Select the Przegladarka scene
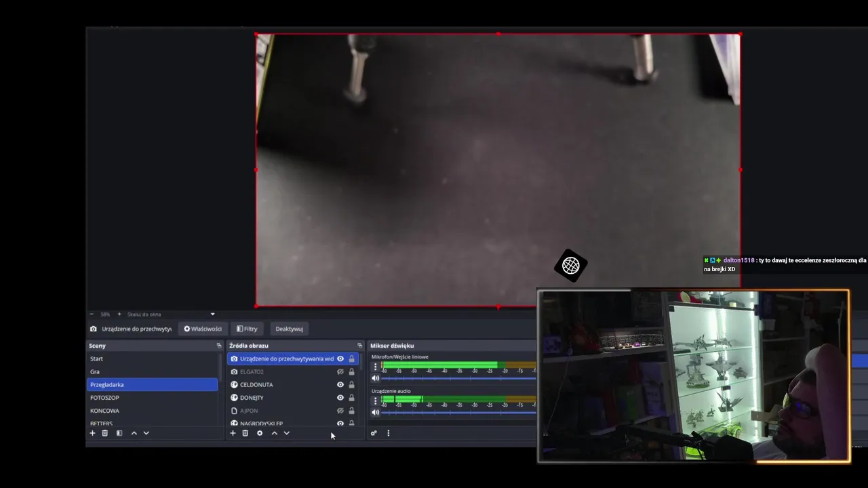868x488 pixels. 153,384
